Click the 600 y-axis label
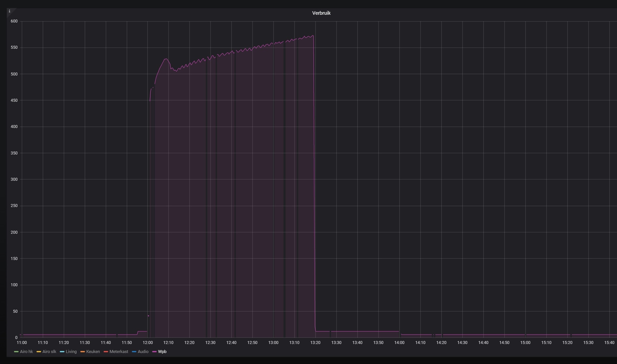 (14, 21)
